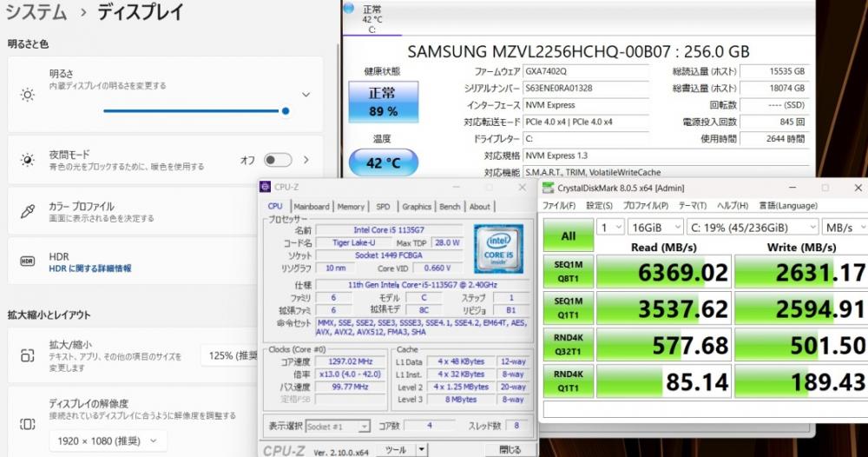
Task: Click the scale icon beside 拡大/縮小
Action: point(27,355)
